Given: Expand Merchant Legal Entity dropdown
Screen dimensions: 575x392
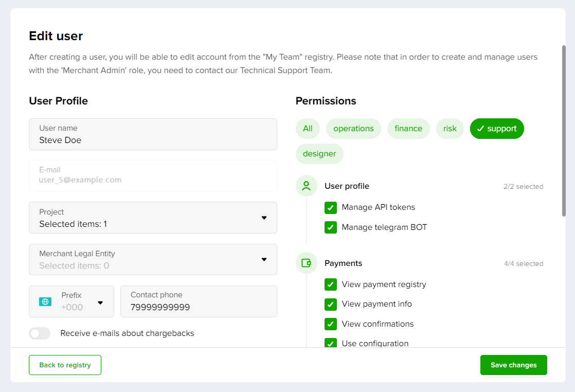Looking at the screenshot, I should [x=153, y=260].
